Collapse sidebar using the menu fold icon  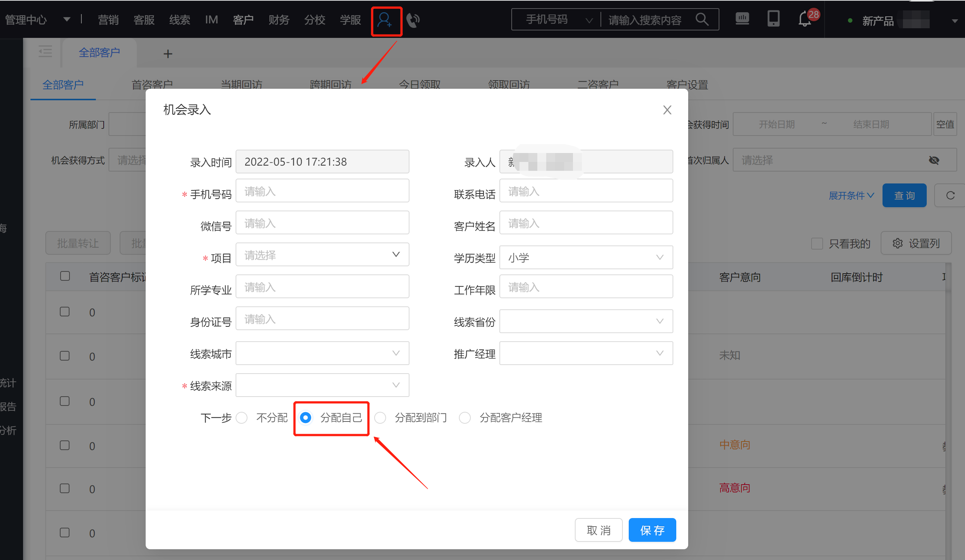[x=45, y=52]
